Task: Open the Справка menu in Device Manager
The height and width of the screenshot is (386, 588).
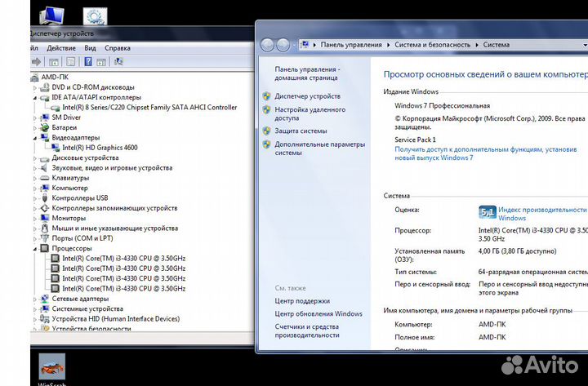Action: click(x=118, y=48)
